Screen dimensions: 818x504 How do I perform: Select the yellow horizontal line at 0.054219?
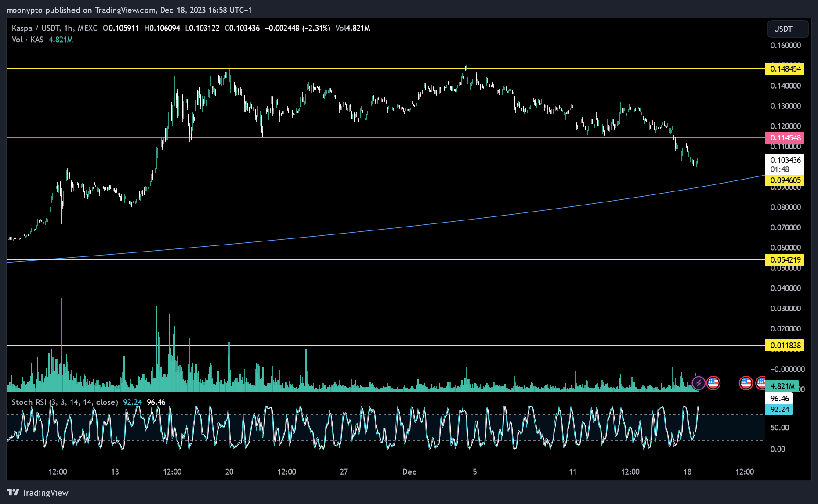[x=386, y=259]
